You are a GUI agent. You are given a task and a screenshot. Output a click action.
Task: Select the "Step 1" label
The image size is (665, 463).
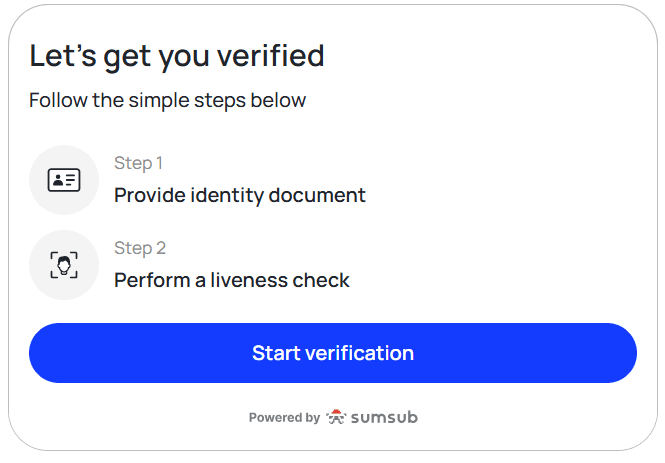coord(139,163)
